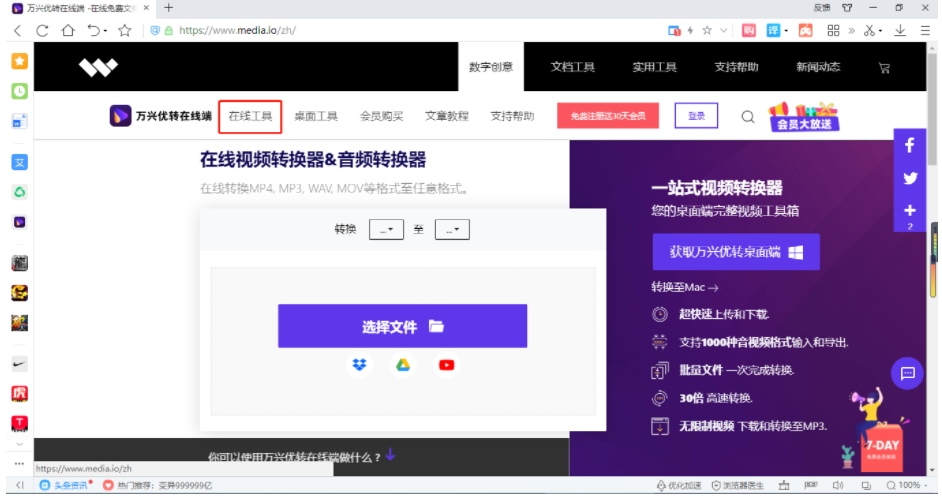Click the blue translate toolbar icon

click(x=773, y=31)
